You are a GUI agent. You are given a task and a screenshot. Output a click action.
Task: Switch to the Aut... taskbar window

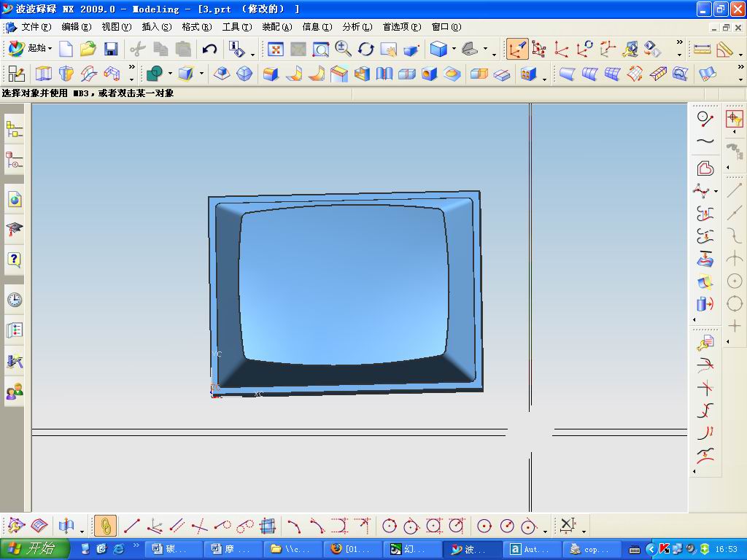tap(532, 549)
